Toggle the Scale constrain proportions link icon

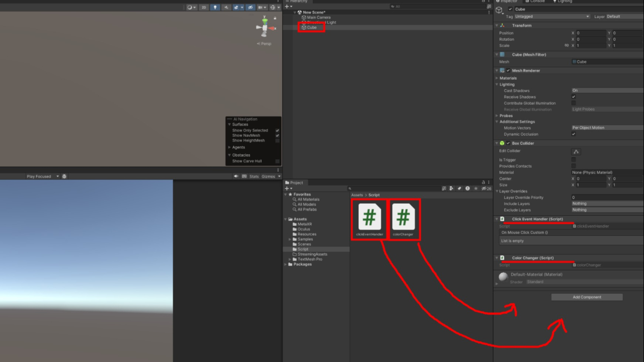coord(567,45)
